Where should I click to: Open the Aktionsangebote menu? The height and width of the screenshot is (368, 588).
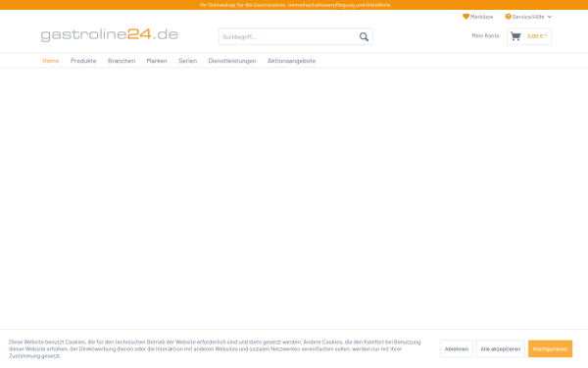tap(291, 61)
